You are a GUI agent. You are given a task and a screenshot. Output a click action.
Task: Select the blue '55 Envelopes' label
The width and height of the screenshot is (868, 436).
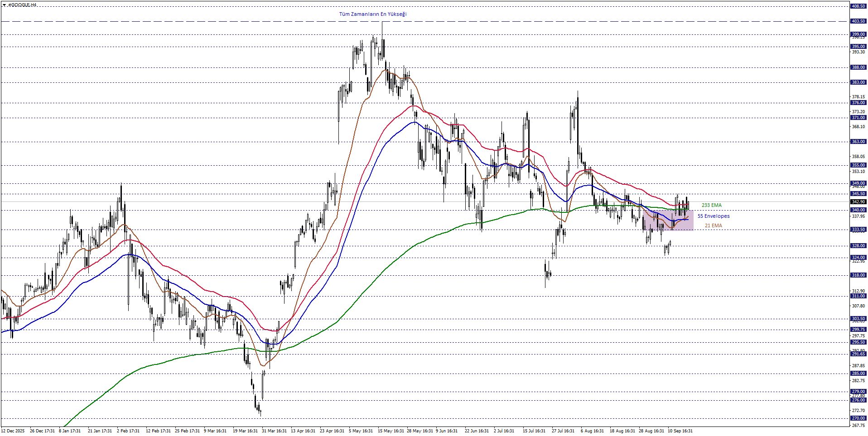714,216
